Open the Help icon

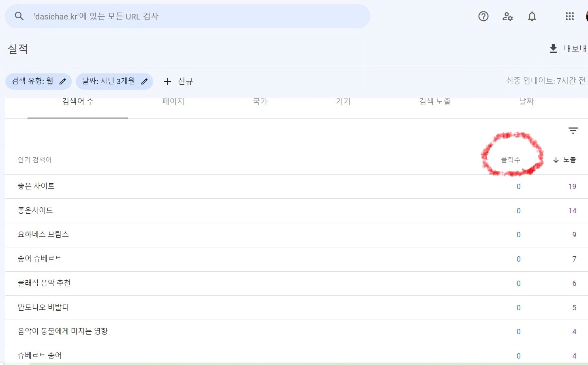pyautogui.click(x=483, y=16)
